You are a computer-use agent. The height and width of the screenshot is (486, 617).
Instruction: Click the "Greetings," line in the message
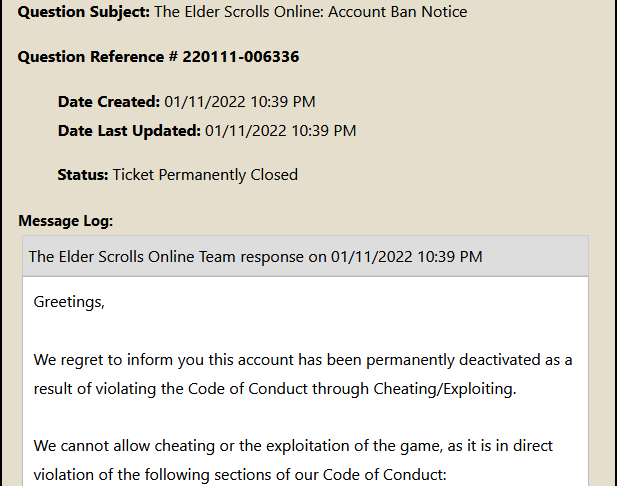click(x=69, y=301)
